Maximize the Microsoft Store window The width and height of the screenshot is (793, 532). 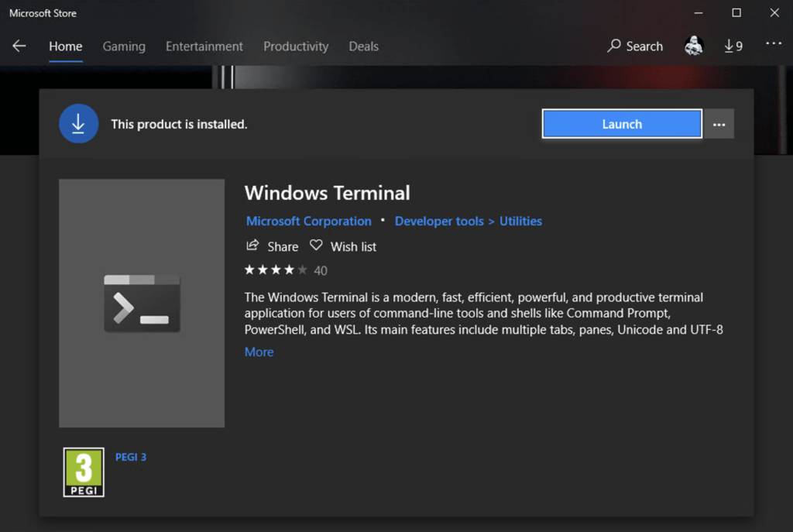tap(736, 12)
